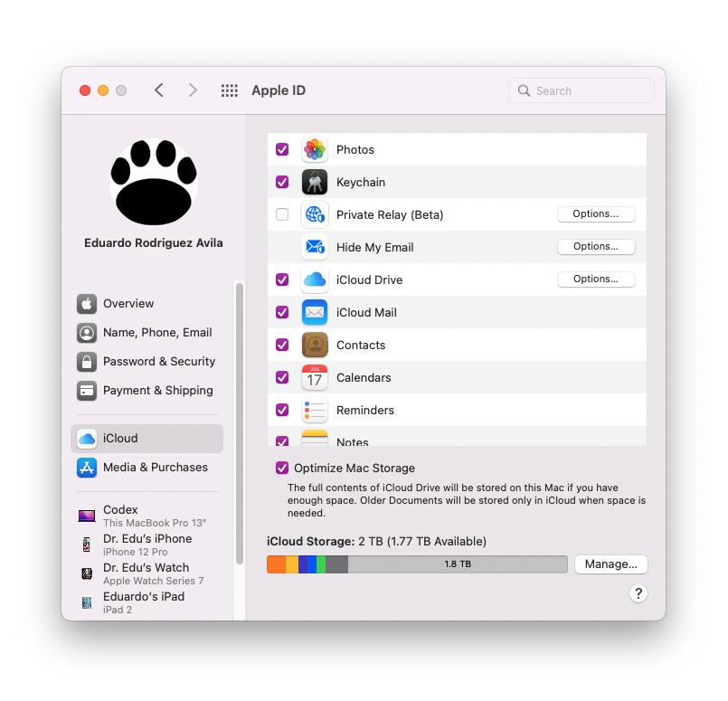Viewport: 728px width, 701px height.
Task: Click the iCloud storage usage bar
Action: 417,564
